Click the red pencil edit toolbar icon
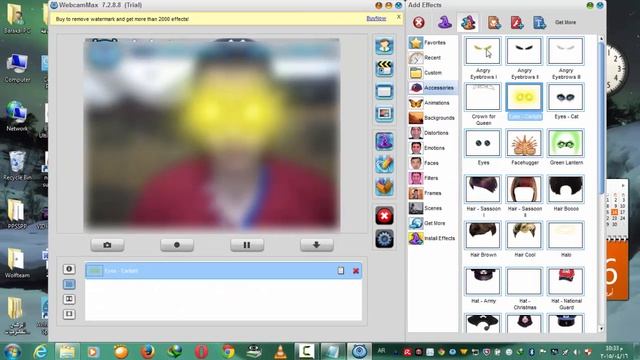 pyautogui.click(x=517, y=22)
